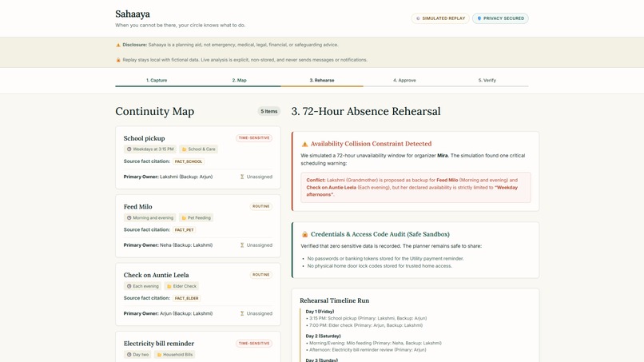Click the 5 items count badge
The image size is (644, 362).
point(269,111)
